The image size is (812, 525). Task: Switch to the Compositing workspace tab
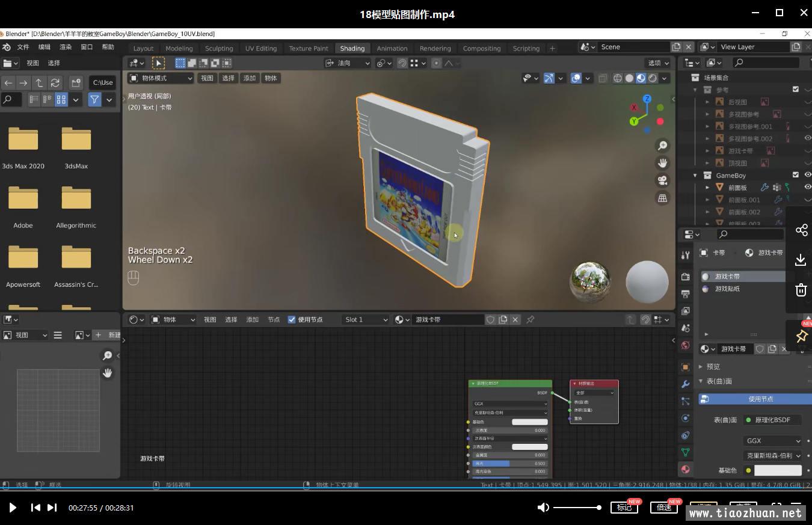[x=481, y=48]
